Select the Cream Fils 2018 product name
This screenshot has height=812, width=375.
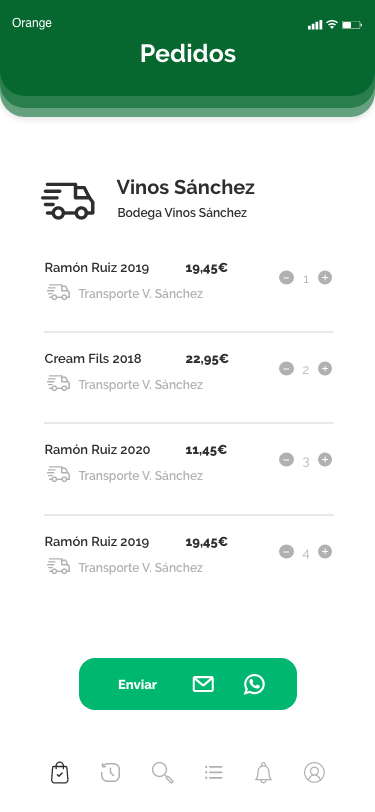[x=93, y=359]
